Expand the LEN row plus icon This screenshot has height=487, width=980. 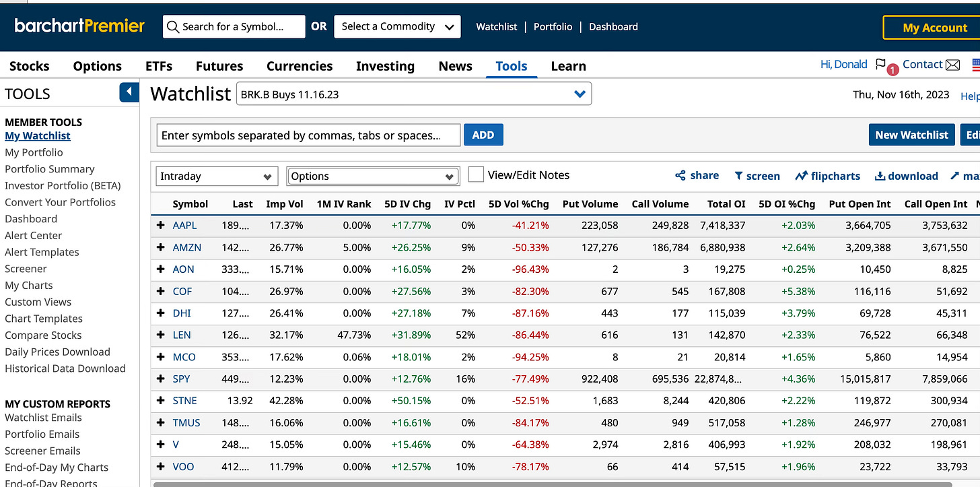point(160,335)
